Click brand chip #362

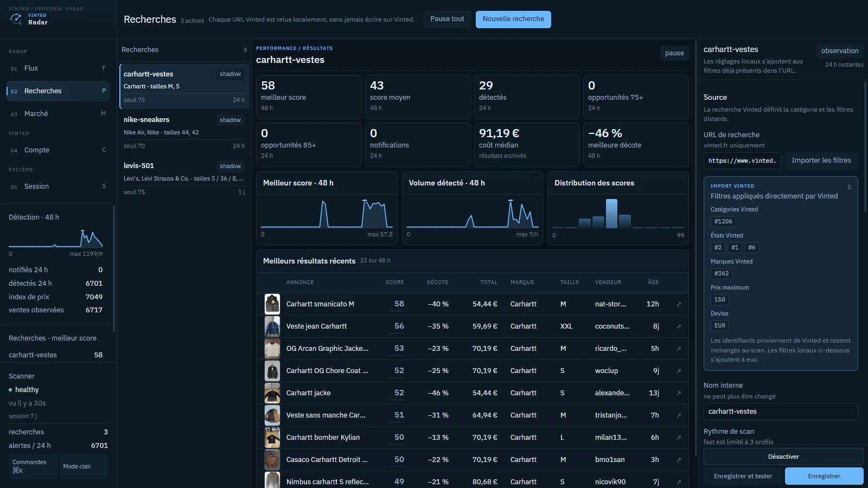(x=722, y=273)
